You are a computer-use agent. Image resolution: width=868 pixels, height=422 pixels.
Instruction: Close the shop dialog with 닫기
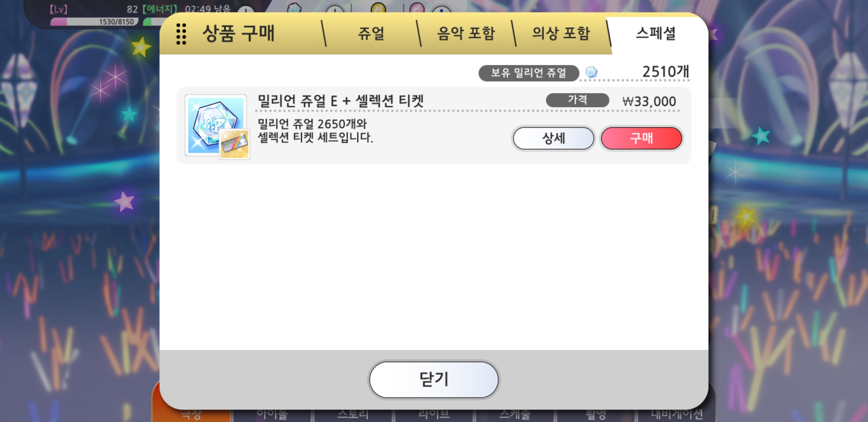click(434, 379)
